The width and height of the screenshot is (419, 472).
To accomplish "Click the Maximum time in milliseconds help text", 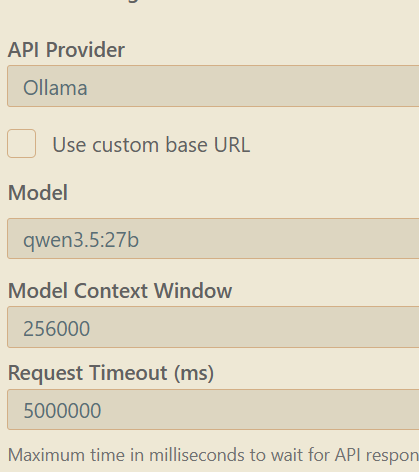I will click(x=213, y=455).
